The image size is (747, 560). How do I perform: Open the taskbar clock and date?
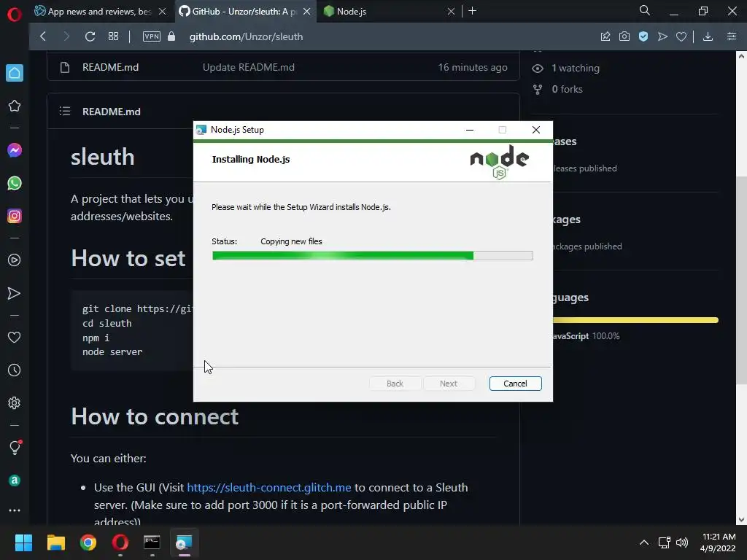(x=719, y=542)
